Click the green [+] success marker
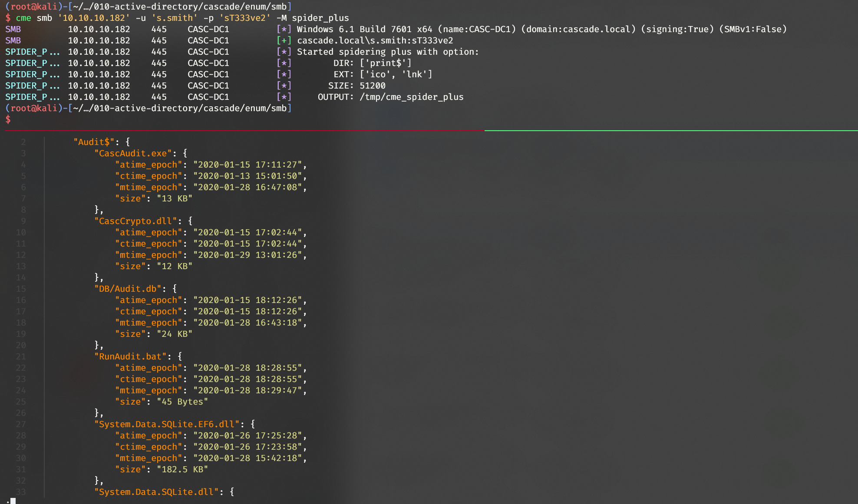Screen dimensions: 858x504 click(284, 40)
